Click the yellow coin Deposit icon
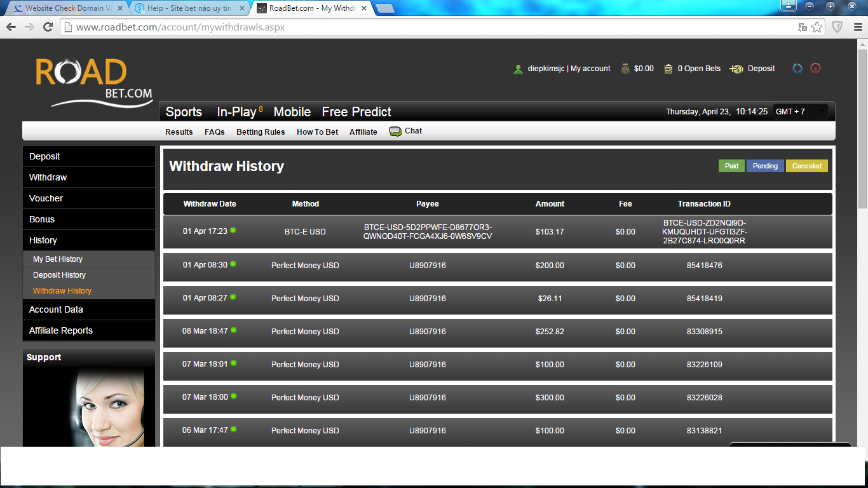The width and height of the screenshot is (868, 488). [736, 69]
